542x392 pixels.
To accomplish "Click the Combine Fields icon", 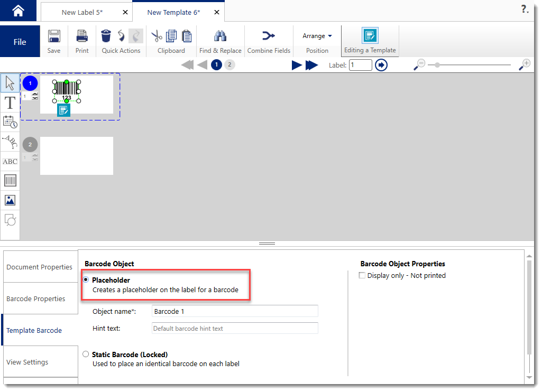I will (x=269, y=36).
